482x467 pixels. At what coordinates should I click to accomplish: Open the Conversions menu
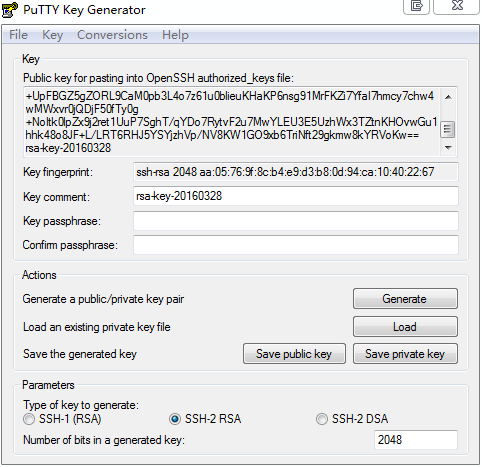[112, 35]
